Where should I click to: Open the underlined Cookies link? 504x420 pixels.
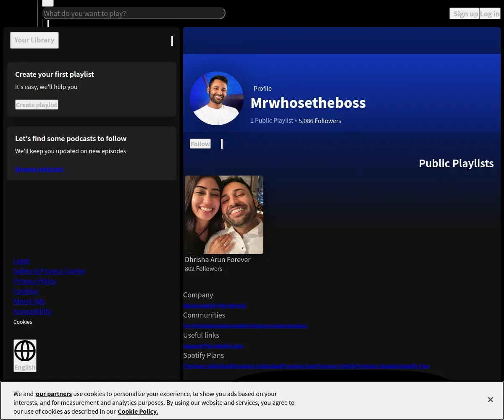tap(26, 291)
